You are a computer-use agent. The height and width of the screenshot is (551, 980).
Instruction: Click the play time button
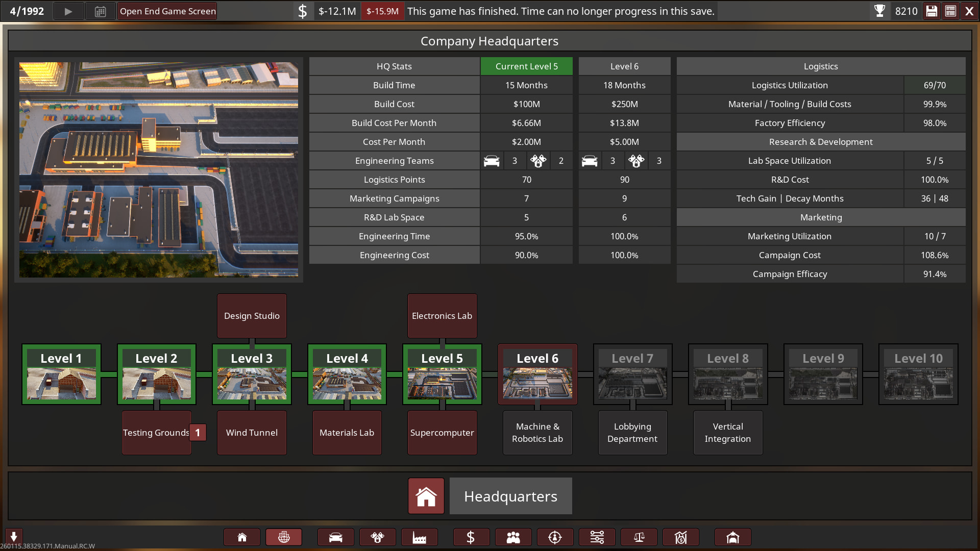[68, 11]
